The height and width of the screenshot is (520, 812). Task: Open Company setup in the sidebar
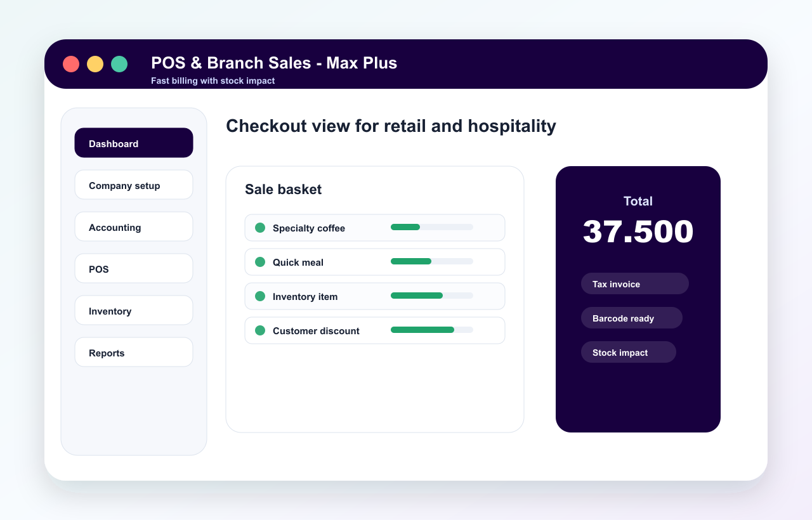click(134, 185)
